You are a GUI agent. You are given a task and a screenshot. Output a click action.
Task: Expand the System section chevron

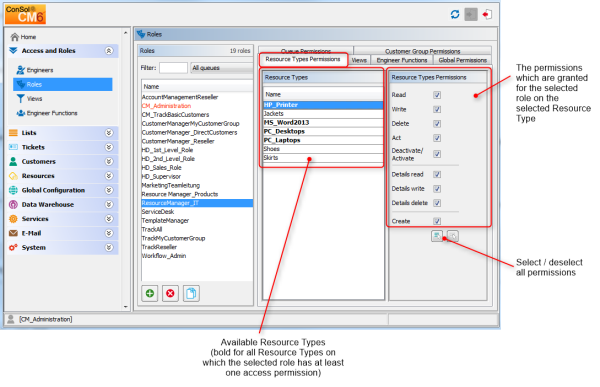[x=109, y=247]
